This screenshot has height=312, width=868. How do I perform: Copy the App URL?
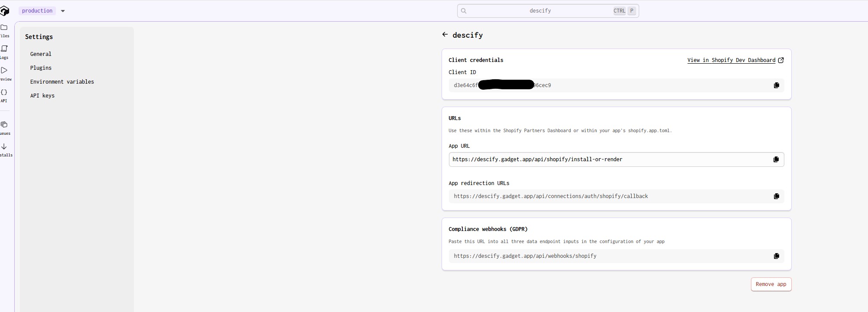coord(776,159)
